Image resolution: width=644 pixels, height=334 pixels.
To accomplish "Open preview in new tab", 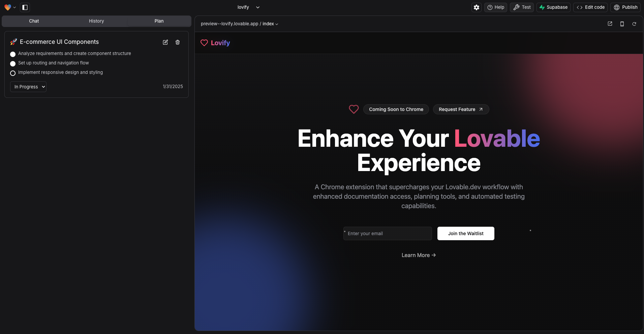I will (x=610, y=24).
